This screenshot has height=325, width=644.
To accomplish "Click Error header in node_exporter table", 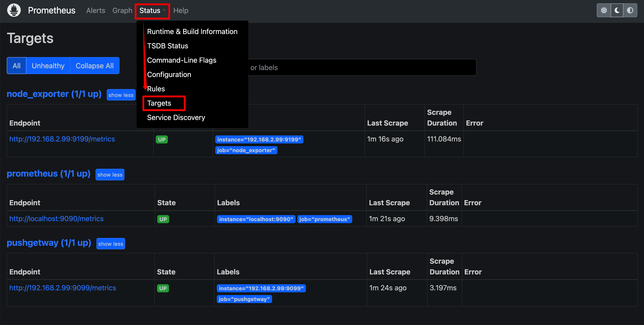I will (x=475, y=123).
